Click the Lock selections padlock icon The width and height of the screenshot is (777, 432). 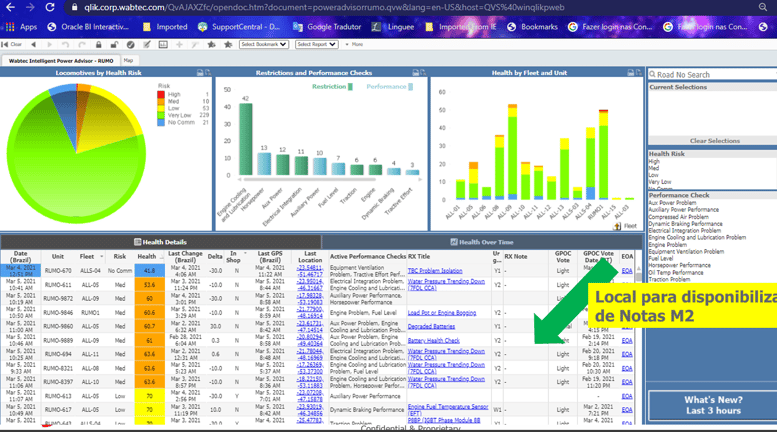pos(99,45)
